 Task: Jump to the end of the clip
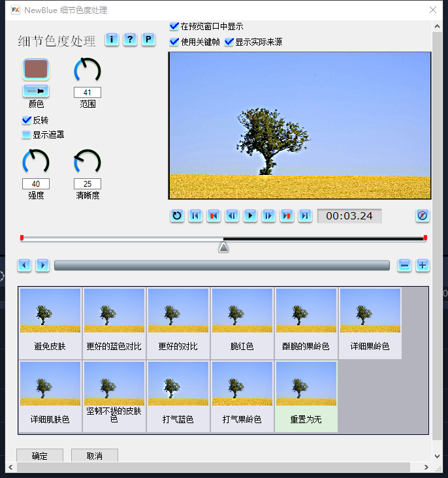point(305,215)
